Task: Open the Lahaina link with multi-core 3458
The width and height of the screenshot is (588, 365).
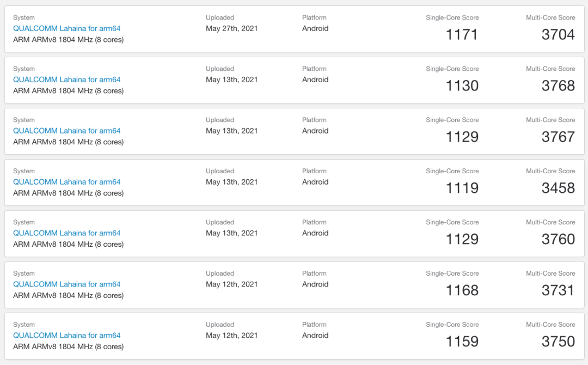Action: tap(67, 182)
